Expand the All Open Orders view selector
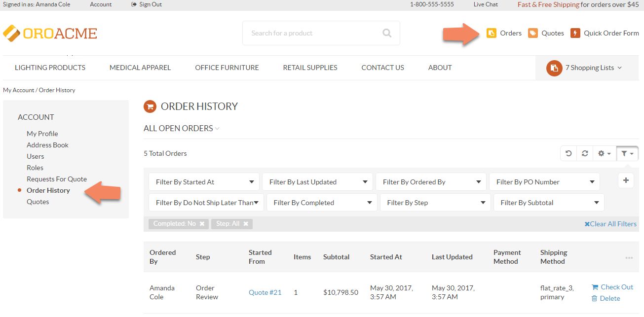This screenshot has height=317, width=644. tap(182, 128)
